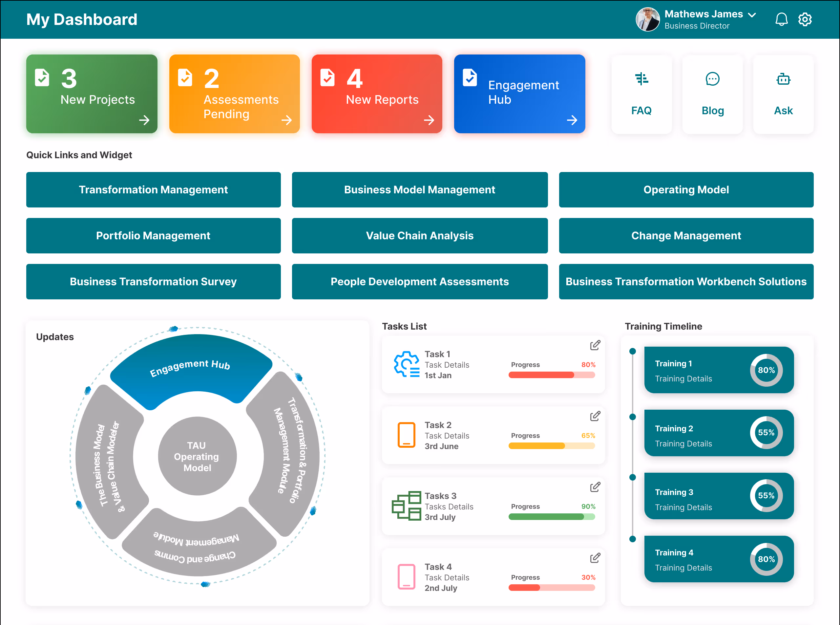Click the green Tasks 3 diagram icon
Viewport: 840px width, 625px height.
(x=407, y=506)
